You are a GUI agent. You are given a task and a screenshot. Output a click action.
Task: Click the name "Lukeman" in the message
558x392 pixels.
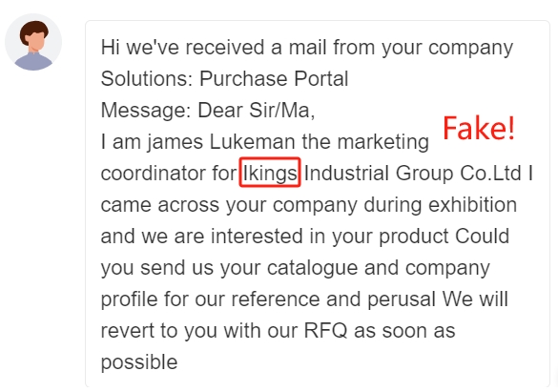pos(253,141)
